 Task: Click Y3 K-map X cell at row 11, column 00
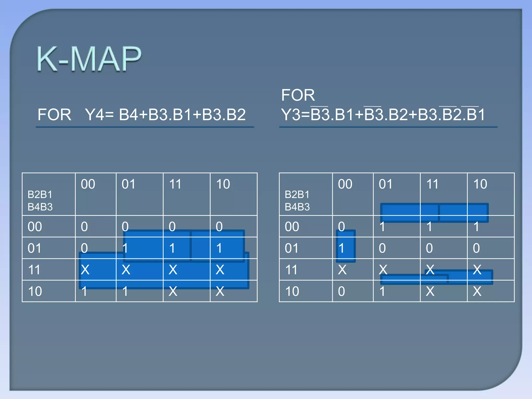coord(353,269)
